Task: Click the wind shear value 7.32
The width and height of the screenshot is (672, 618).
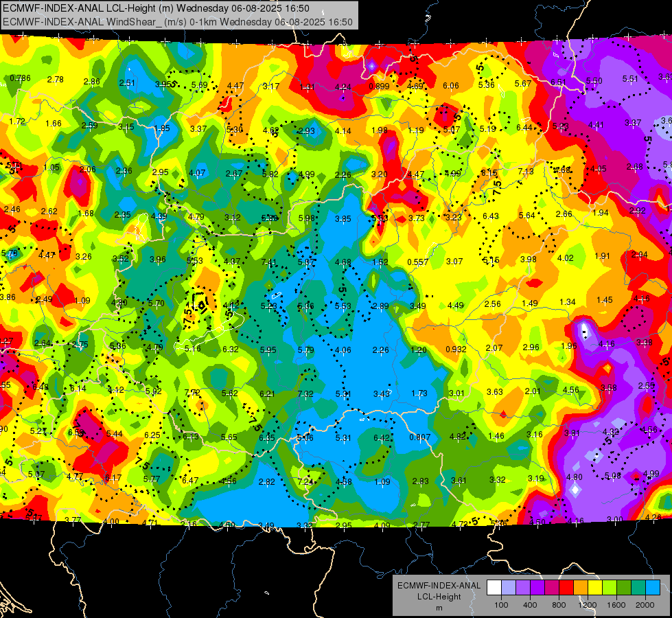Action: (305, 393)
